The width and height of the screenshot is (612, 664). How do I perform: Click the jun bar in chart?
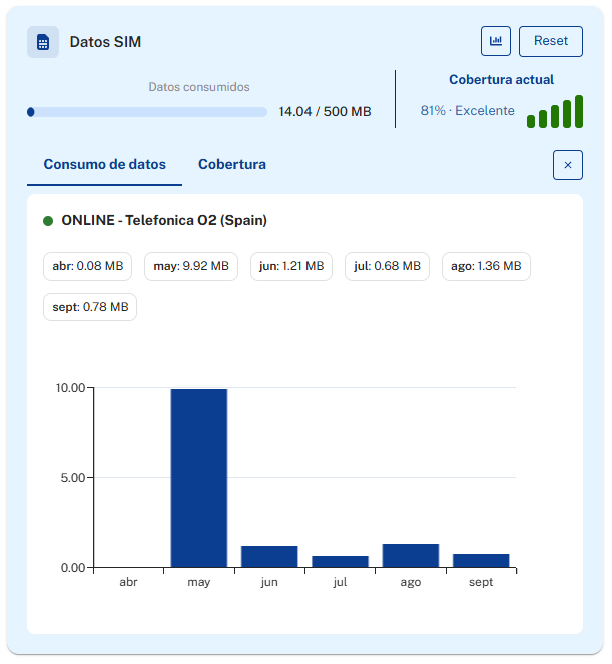(x=269, y=556)
